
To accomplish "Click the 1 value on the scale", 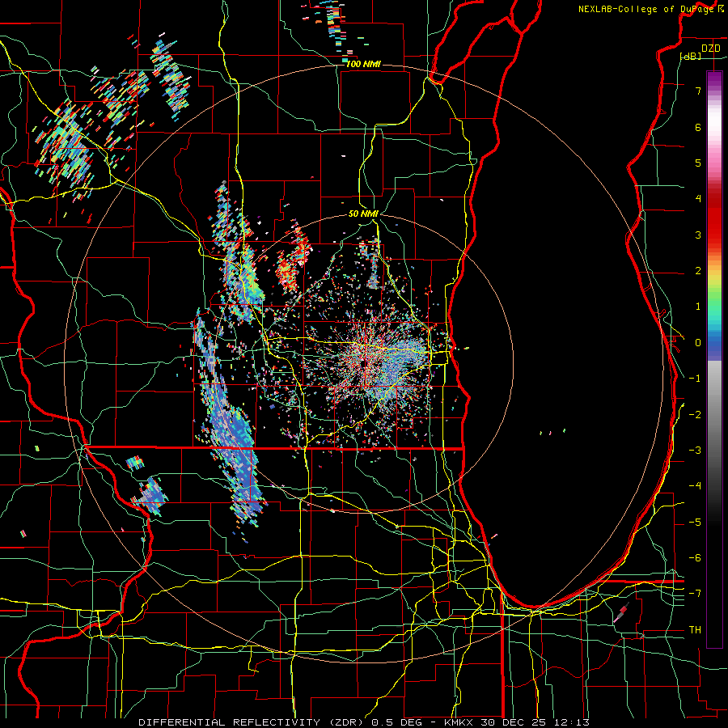I will click(x=698, y=307).
